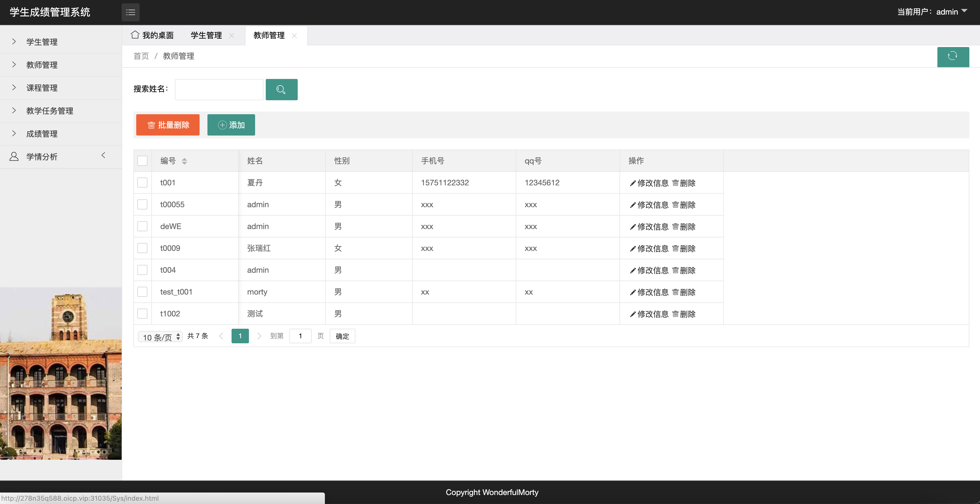The width and height of the screenshot is (980, 504).
Task: Check the checkbox for row t00055
Action: [142, 204]
